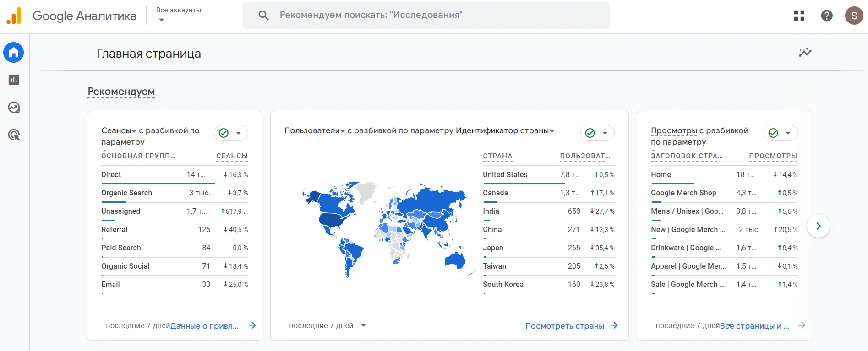Image resolution: width=868 pixels, height=351 pixels.
Task: Select the Organic Search row
Action: [x=175, y=193]
